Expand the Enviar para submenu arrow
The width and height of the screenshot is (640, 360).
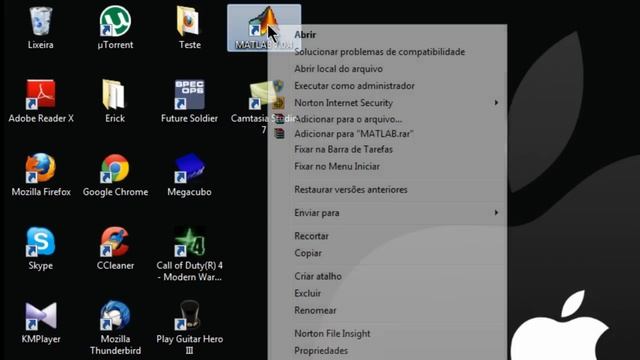coord(496,212)
